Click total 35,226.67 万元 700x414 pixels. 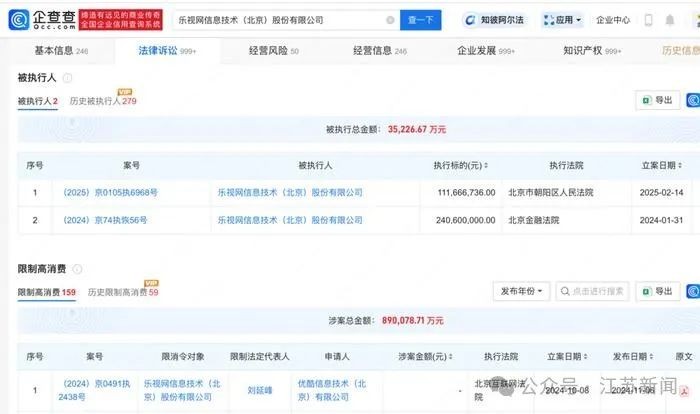[417, 130]
